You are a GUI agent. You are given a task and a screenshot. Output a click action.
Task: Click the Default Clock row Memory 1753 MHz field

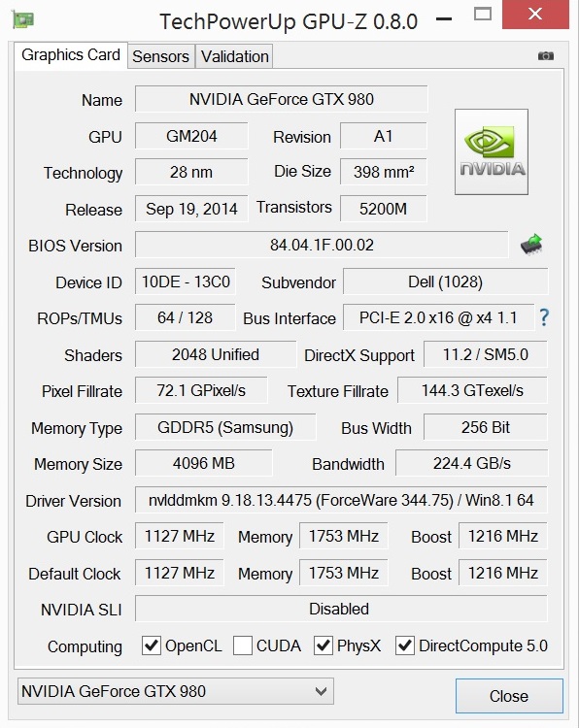pos(344,573)
